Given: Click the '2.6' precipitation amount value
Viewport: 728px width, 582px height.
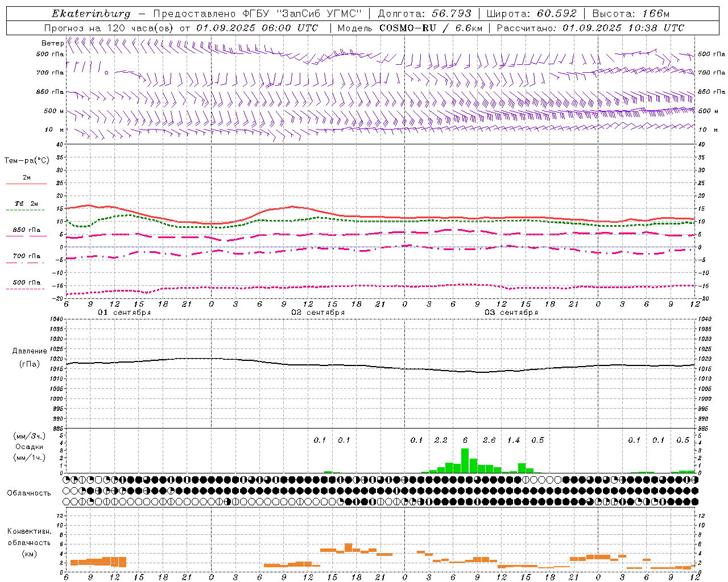Looking at the screenshot, I should 489,440.
